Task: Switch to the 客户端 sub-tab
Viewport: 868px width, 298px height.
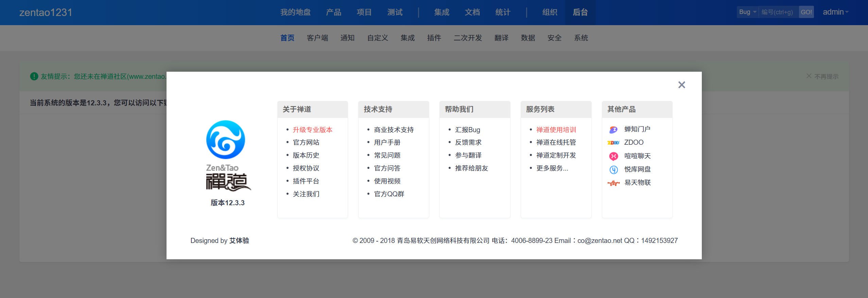Action: [317, 38]
